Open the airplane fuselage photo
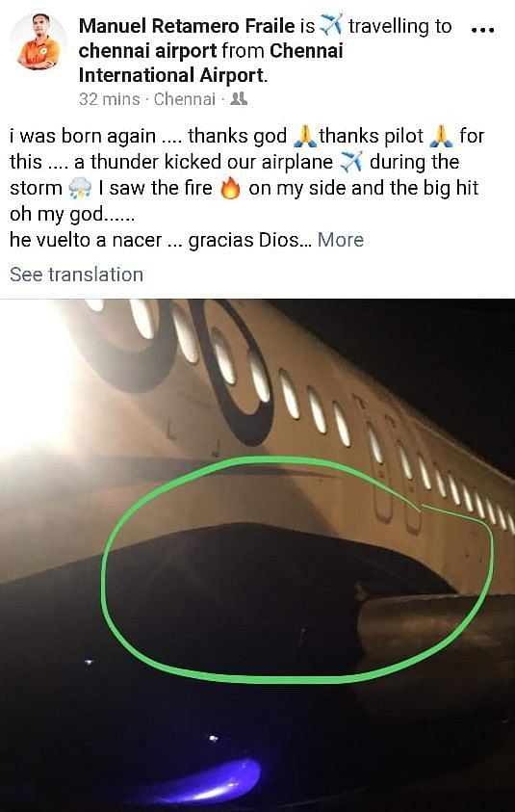The image size is (515, 812). pyautogui.click(x=257, y=555)
